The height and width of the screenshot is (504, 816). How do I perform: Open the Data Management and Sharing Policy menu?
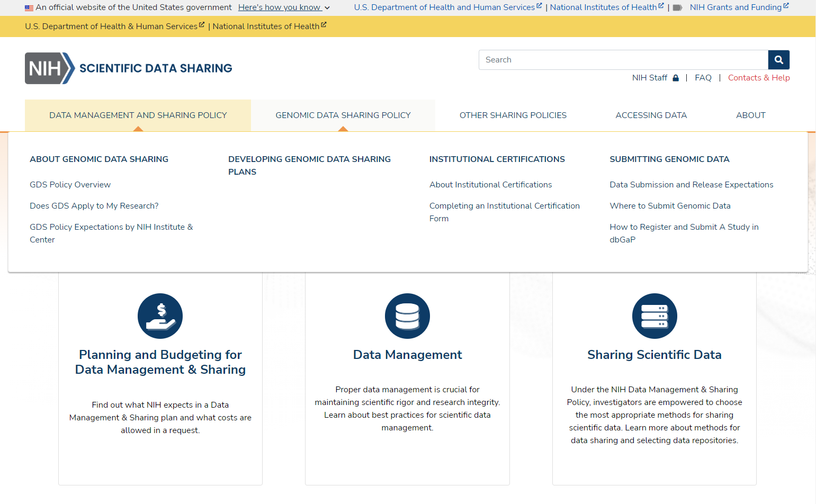click(138, 115)
